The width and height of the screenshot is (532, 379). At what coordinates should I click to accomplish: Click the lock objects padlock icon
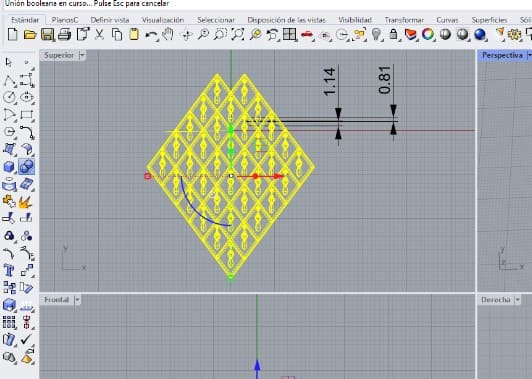point(393,35)
